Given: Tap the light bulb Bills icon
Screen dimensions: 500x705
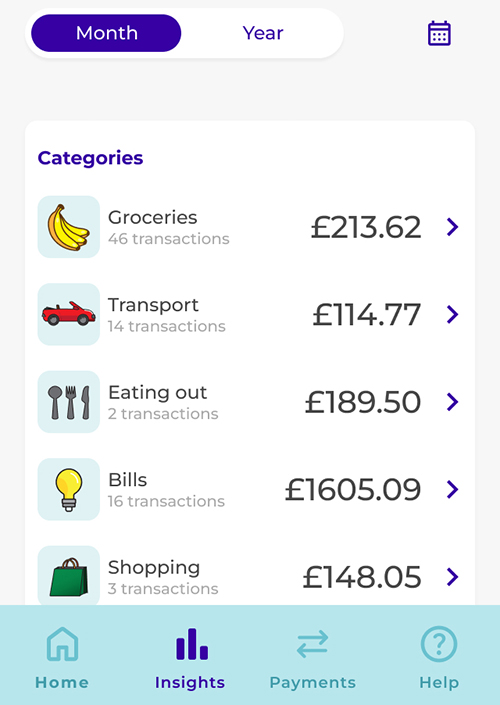Looking at the screenshot, I should click(68, 489).
